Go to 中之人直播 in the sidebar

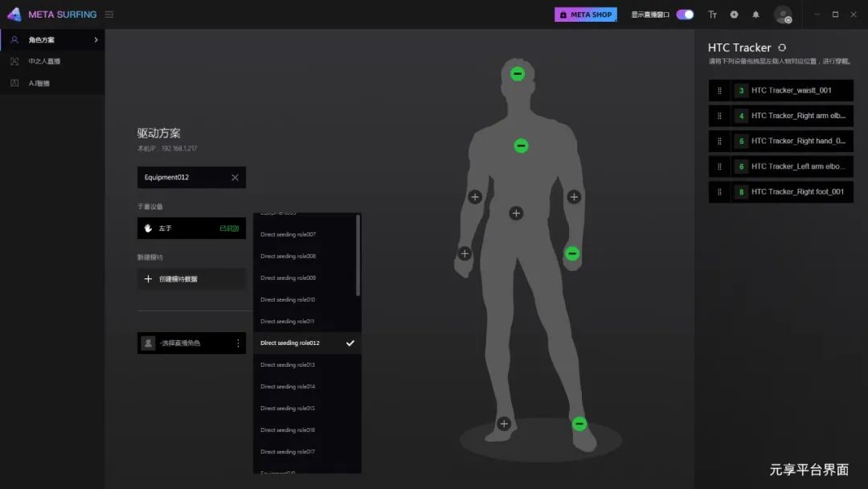[x=44, y=61]
